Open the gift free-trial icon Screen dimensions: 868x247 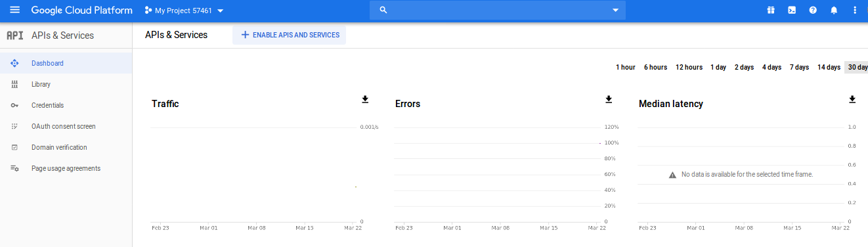[771, 11]
